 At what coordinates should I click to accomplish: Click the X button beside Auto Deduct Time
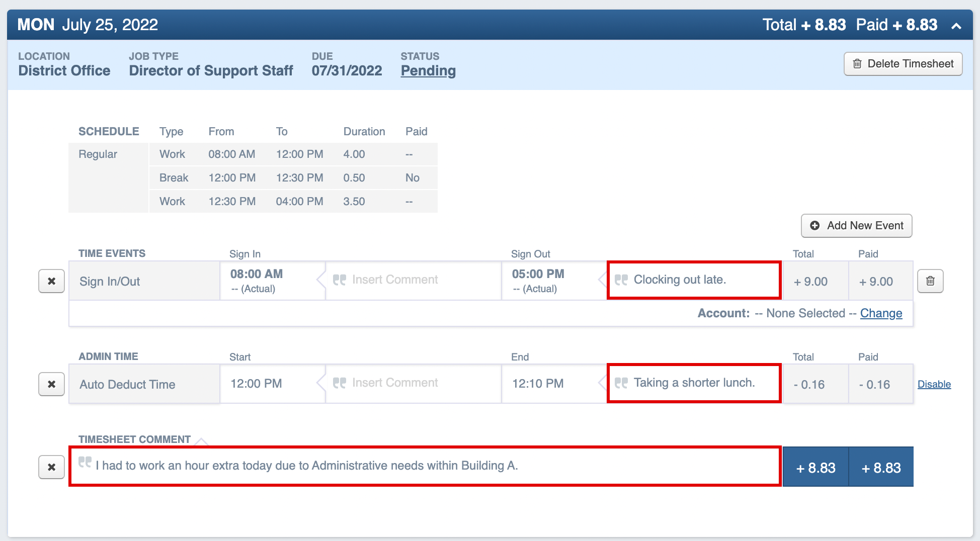[51, 384]
